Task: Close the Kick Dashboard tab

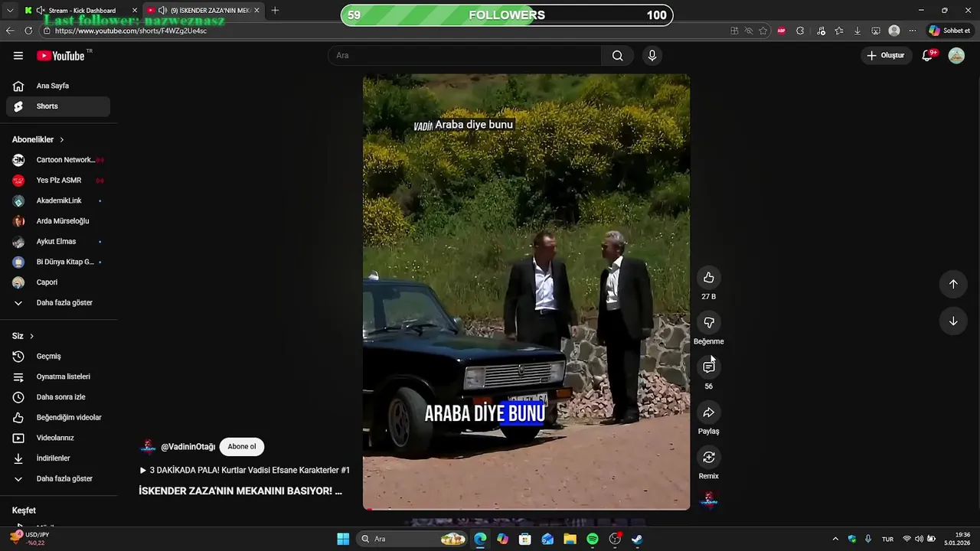Action: pos(135,10)
